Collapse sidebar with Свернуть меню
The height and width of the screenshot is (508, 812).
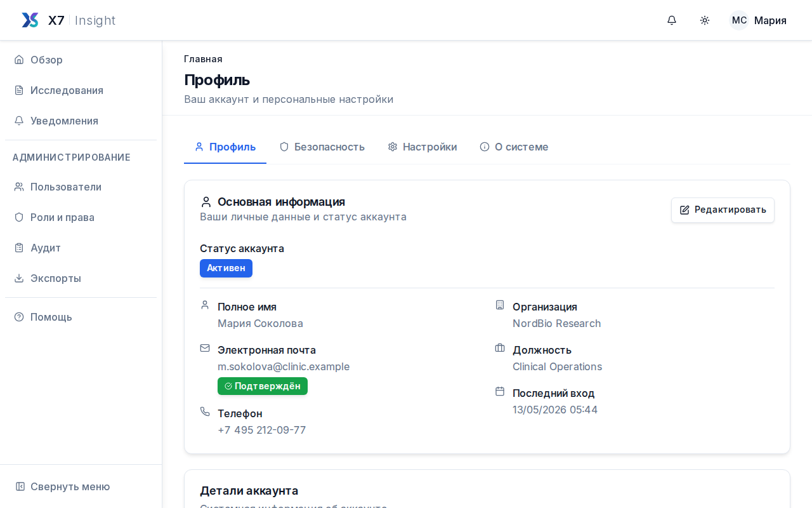[x=81, y=486]
